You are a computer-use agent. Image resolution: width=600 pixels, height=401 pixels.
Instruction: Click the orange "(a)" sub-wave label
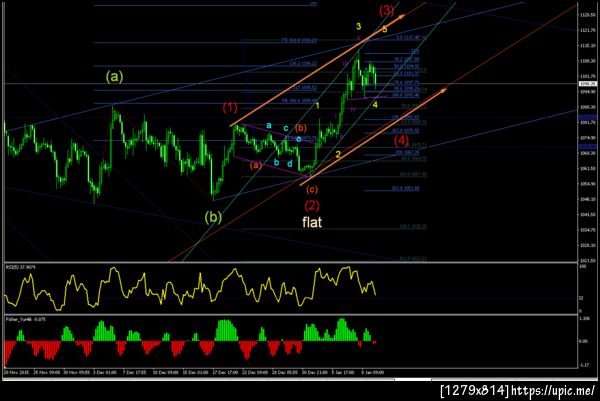[x=256, y=165]
